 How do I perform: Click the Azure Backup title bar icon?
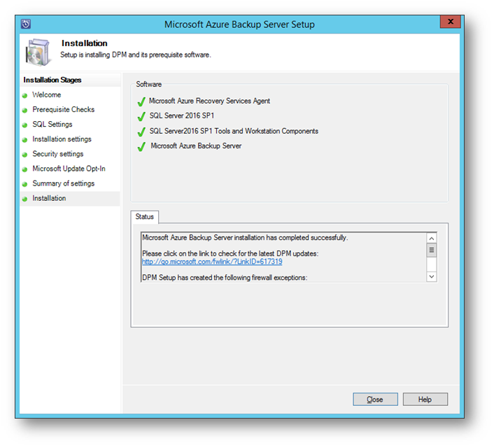tap(26, 24)
